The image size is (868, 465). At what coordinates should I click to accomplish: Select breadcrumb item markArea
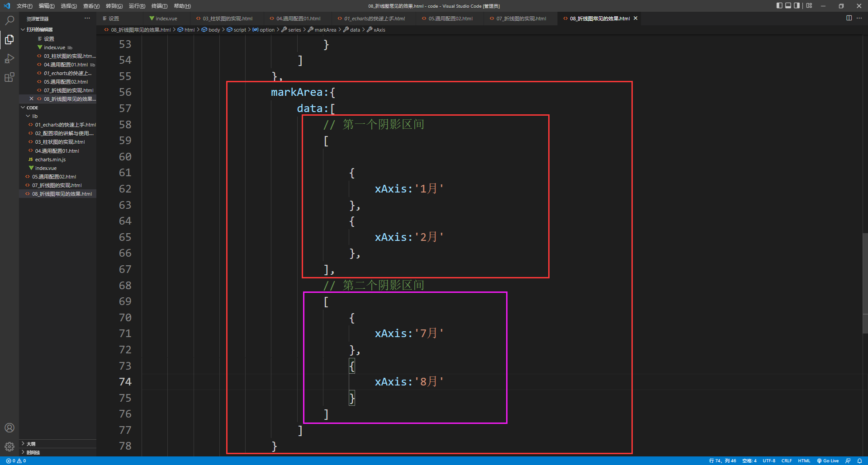tap(325, 30)
